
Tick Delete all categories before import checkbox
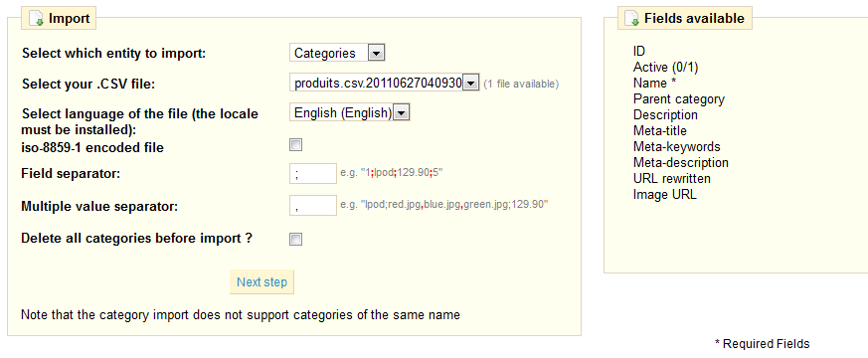click(296, 239)
